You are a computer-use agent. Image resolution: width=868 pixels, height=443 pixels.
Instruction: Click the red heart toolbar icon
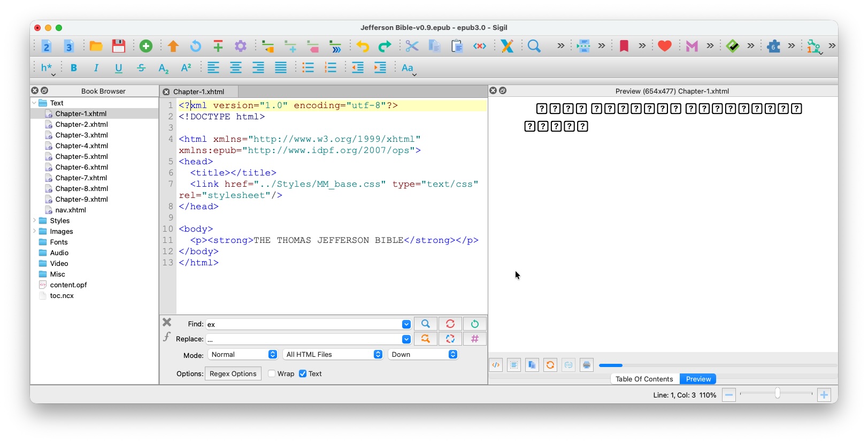point(665,47)
